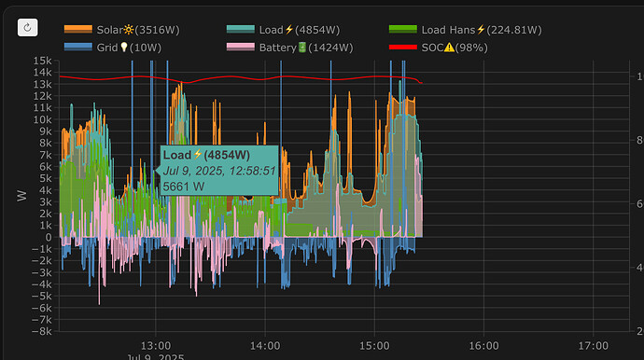This screenshot has height=360, width=644.
Task: Toggle the Grid (10W) legend entry
Action: (x=113, y=48)
